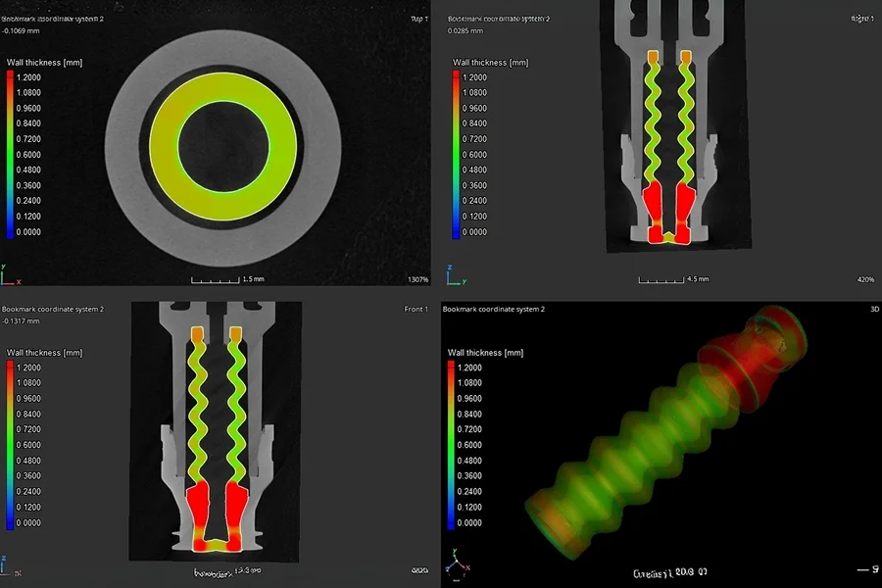The image size is (882, 588).
Task: Click 'Bookmark coordinate system 2' in the Front 1 pane
Action: pyautogui.click(x=53, y=309)
